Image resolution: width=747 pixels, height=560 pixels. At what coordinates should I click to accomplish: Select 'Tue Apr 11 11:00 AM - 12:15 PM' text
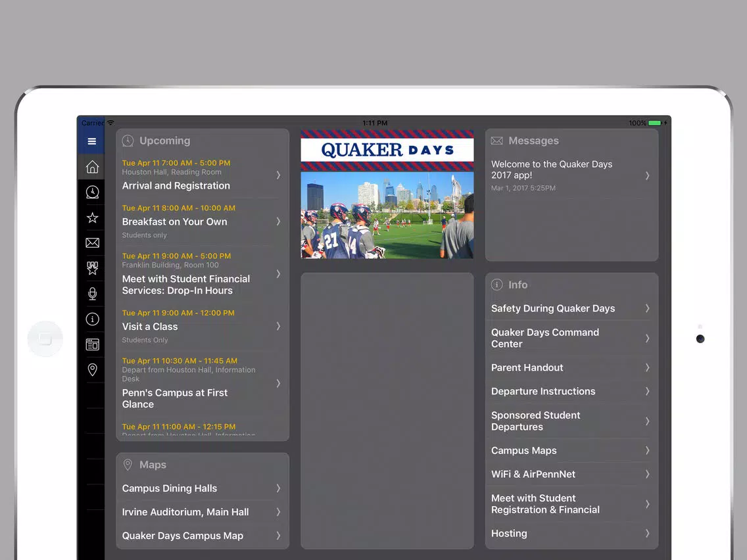pos(179,427)
